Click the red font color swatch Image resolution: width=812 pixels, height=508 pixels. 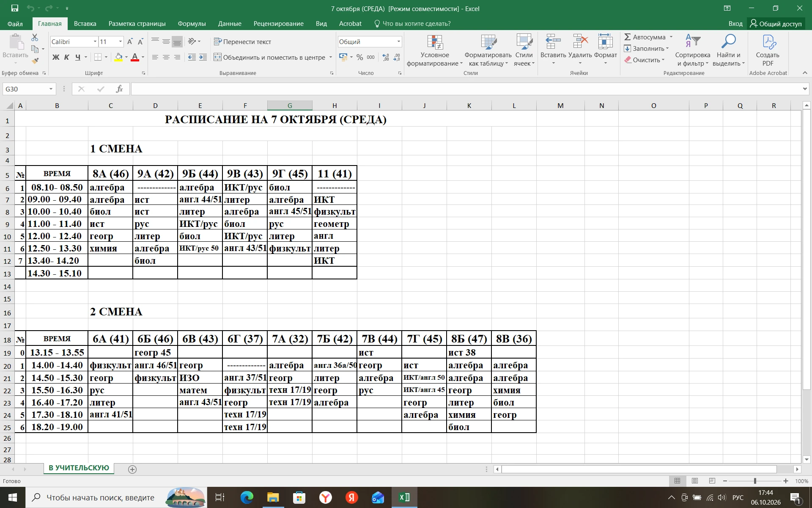pos(135,57)
